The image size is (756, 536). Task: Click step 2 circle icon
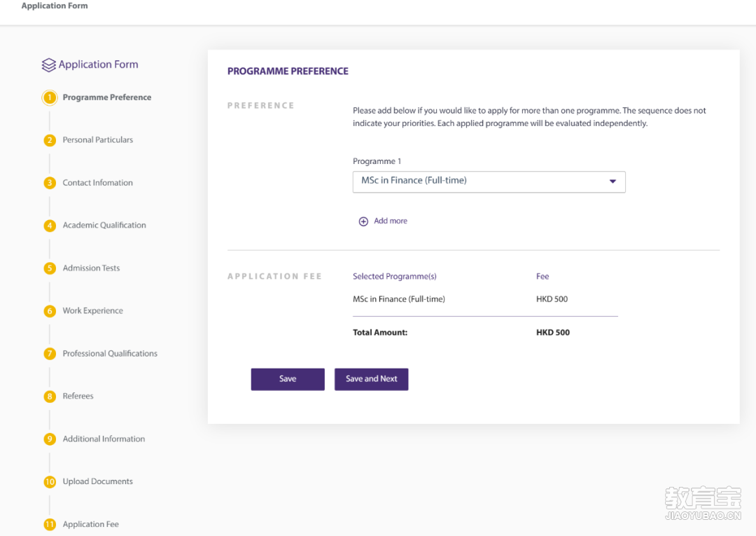point(49,140)
